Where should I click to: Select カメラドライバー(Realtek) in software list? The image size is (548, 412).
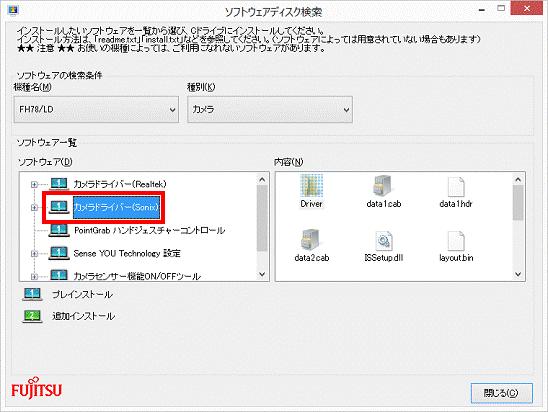pyautogui.click(x=120, y=184)
